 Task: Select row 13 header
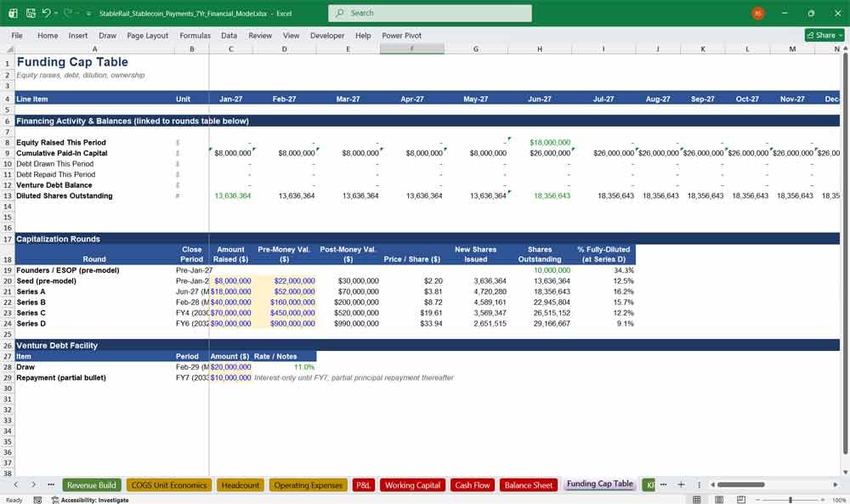point(8,196)
